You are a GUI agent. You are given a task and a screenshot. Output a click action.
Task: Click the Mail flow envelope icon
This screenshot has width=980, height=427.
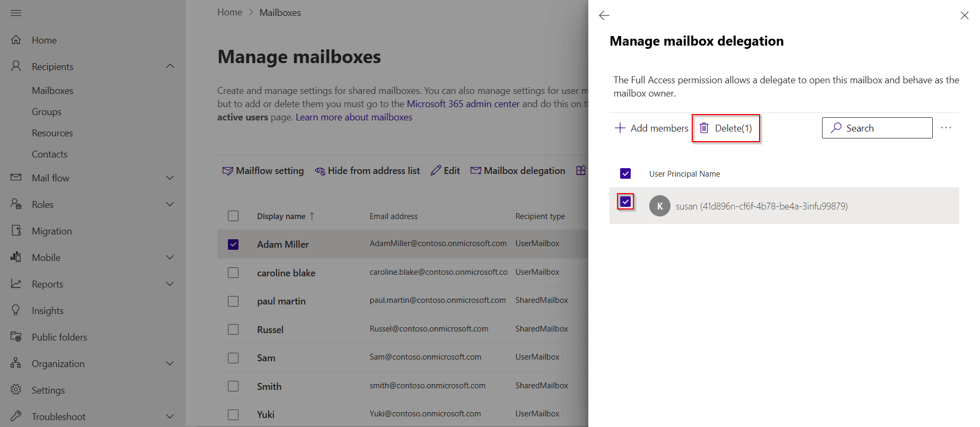pos(16,177)
